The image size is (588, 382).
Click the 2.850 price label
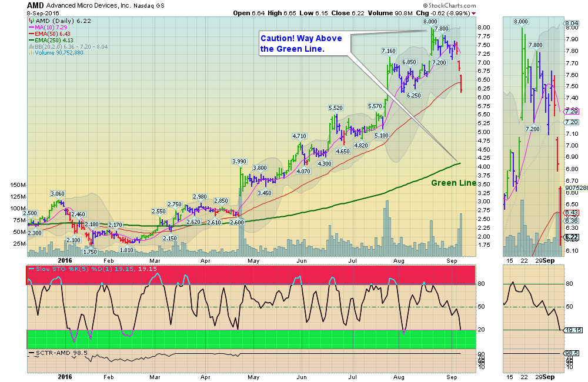(x=221, y=201)
